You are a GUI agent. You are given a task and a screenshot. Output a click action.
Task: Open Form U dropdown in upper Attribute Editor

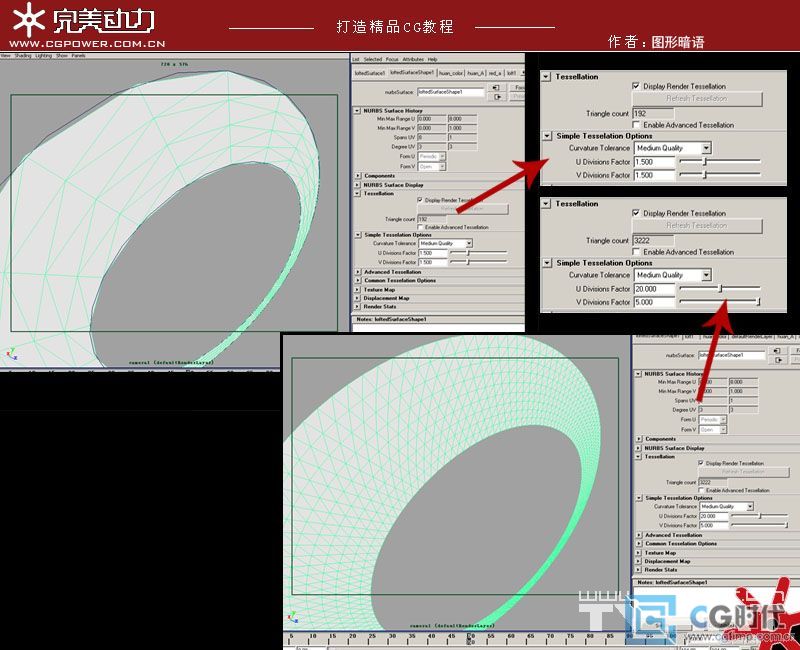click(x=432, y=157)
